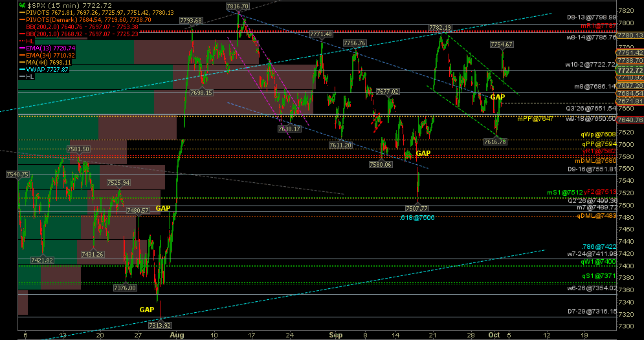
Task: Click the qDML@7483 level label
Action: (597, 215)
